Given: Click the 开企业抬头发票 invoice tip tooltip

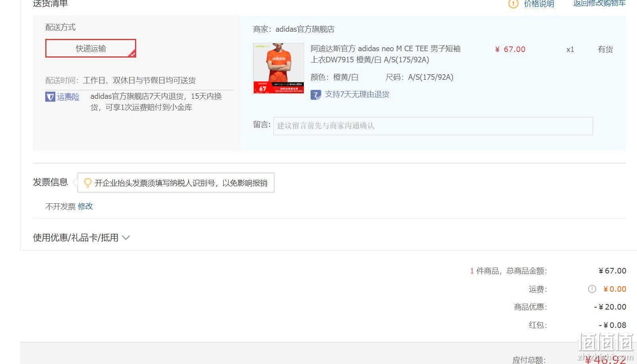Looking at the screenshot, I should pos(176,183).
